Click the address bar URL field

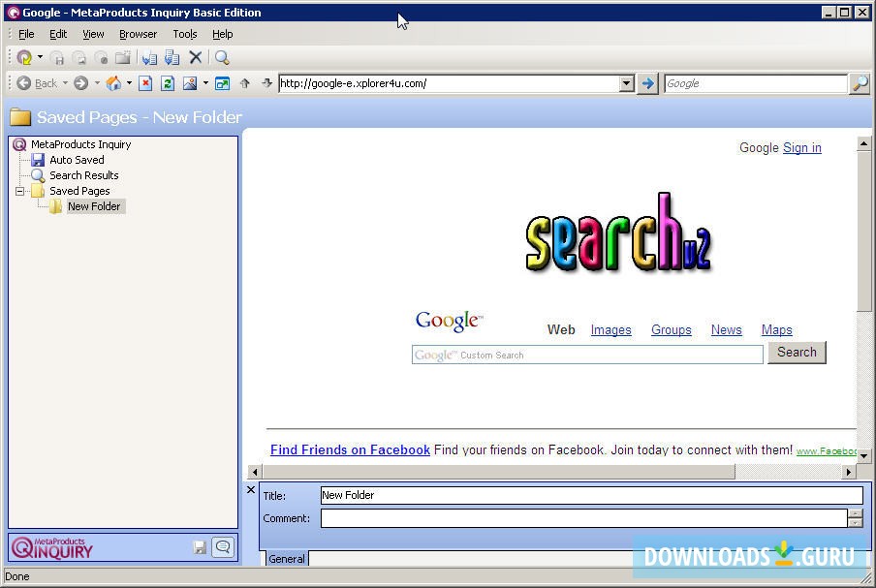450,83
